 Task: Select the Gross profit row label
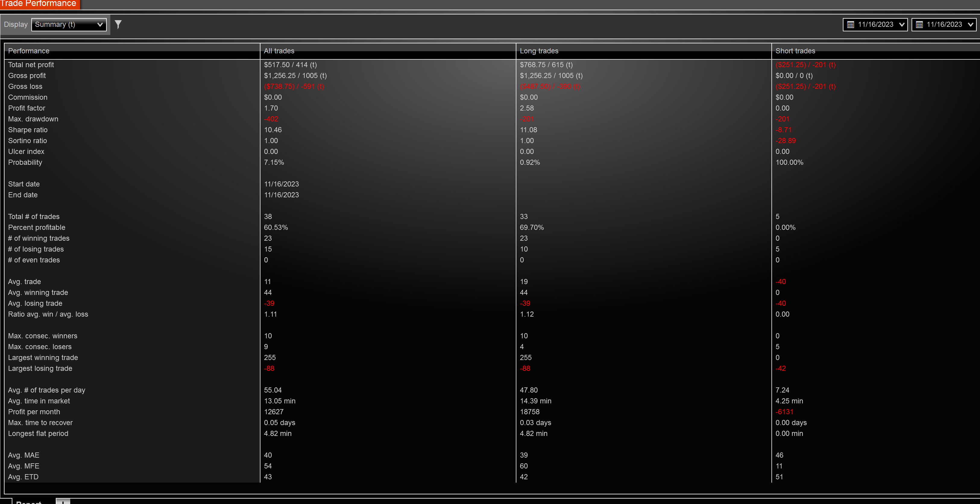tap(27, 76)
